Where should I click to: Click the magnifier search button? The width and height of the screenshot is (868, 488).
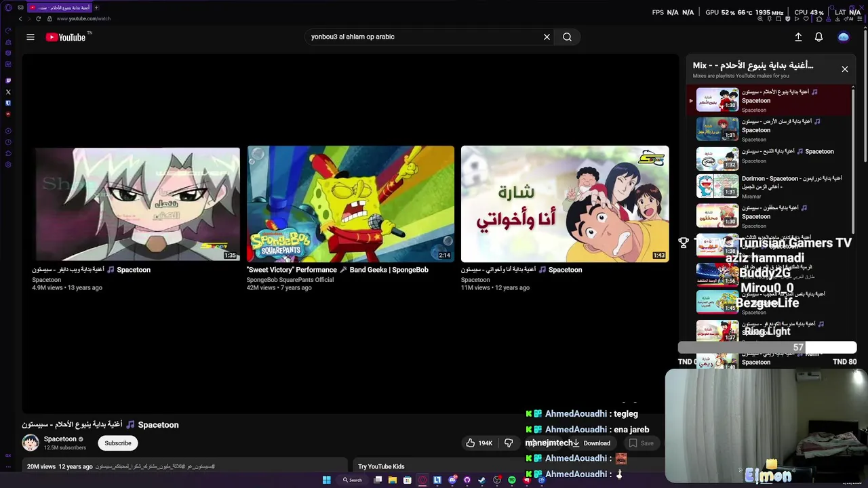tap(567, 37)
